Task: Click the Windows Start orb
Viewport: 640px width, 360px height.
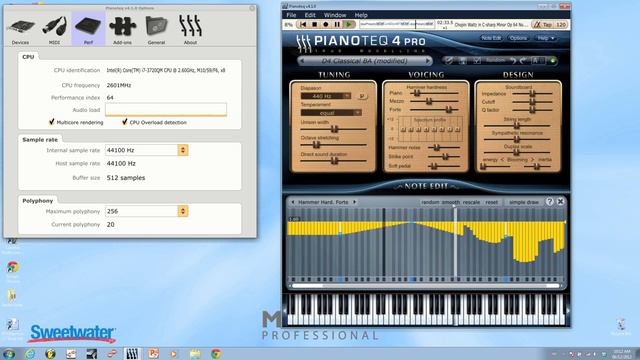Action: tap(9, 353)
